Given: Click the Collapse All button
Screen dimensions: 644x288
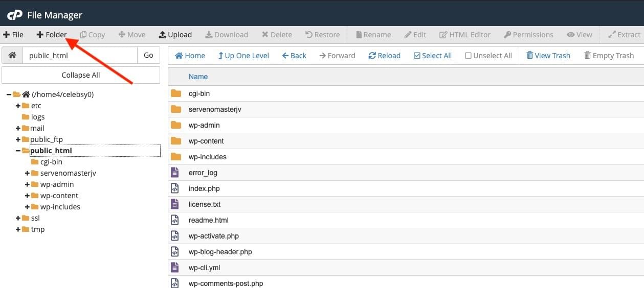Looking at the screenshot, I should [81, 75].
